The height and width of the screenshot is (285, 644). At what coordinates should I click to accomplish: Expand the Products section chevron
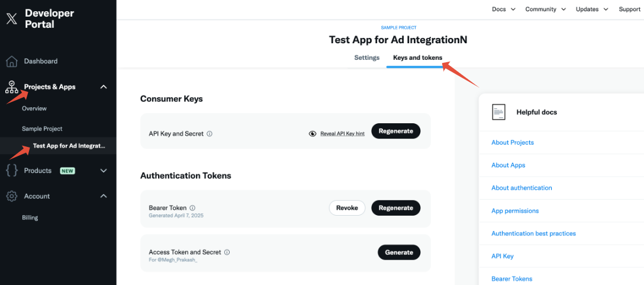(x=104, y=171)
